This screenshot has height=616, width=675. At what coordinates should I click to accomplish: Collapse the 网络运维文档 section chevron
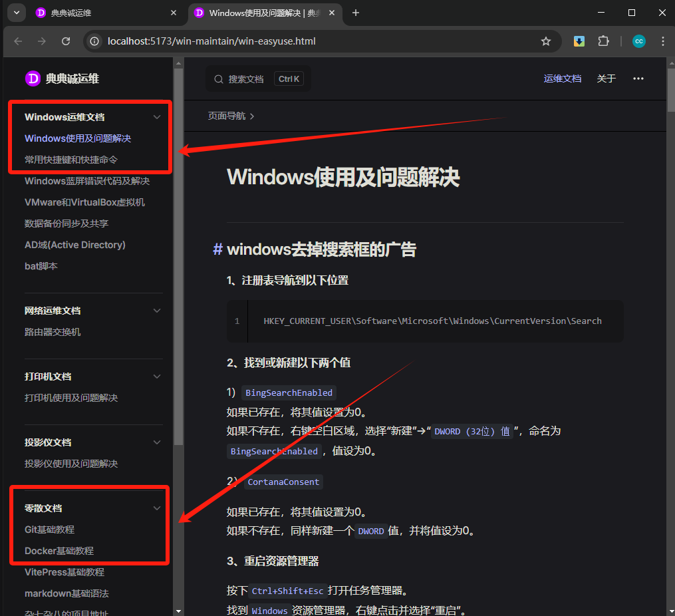point(157,311)
